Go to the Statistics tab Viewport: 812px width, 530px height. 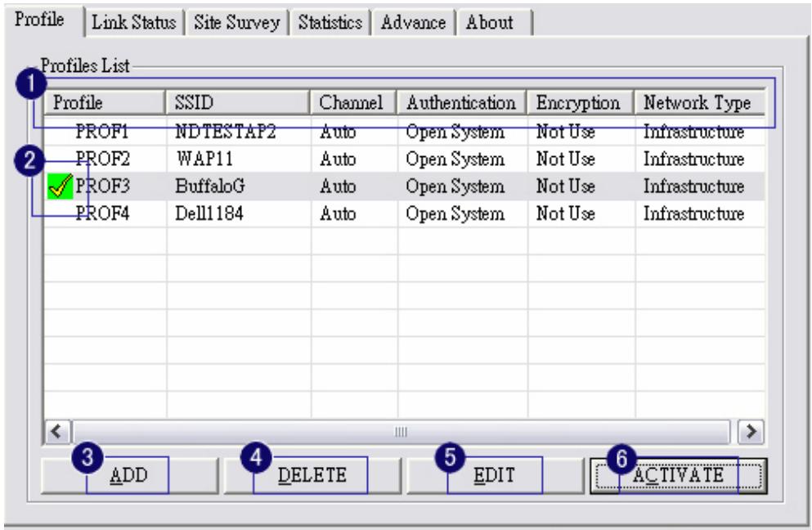[x=330, y=23]
